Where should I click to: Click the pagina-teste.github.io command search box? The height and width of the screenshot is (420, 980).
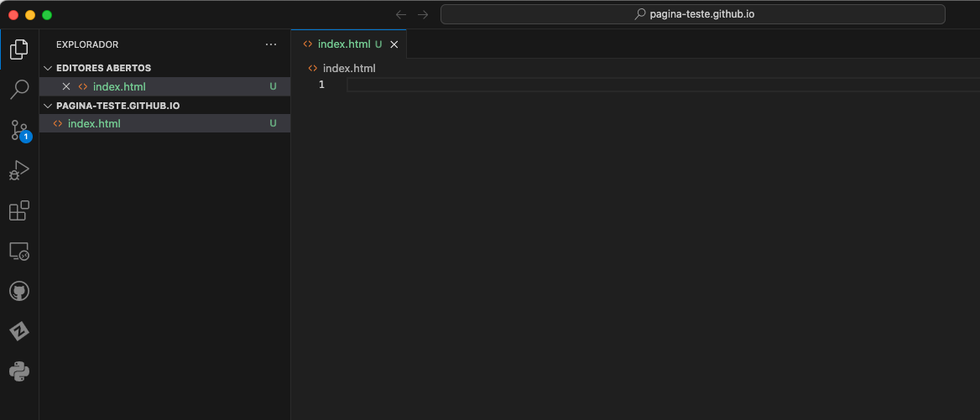pyautogui.click(x=692, y=14)
